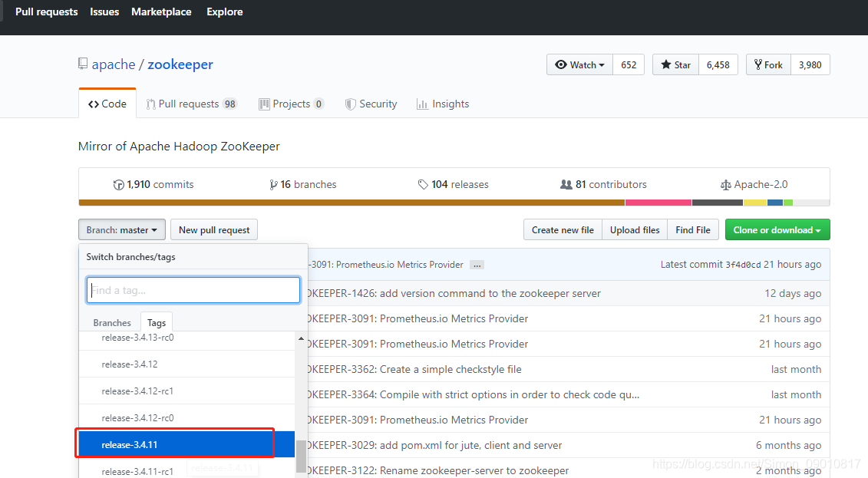The width and height of the screenshot is (868, 478).
Task: View the 81 contributors link
Action: (603, 184)
